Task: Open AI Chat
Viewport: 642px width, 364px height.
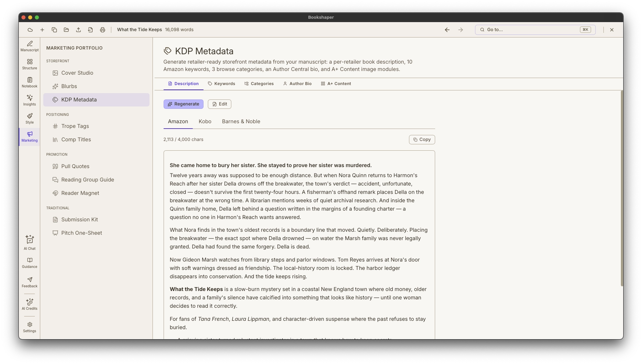Action: [x=30, y=243]
